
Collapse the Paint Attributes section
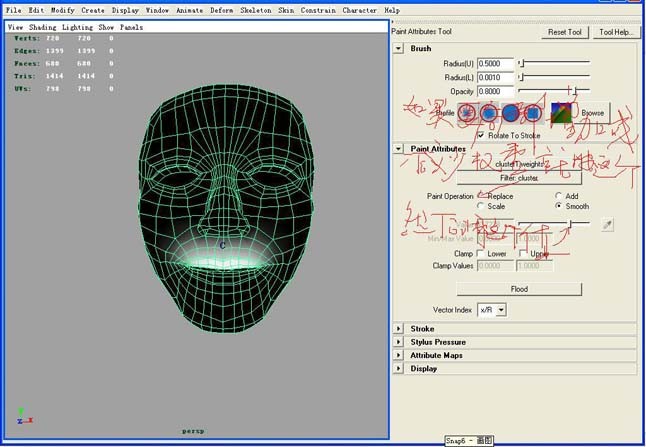pyautogui.click(x=398, y=149)
